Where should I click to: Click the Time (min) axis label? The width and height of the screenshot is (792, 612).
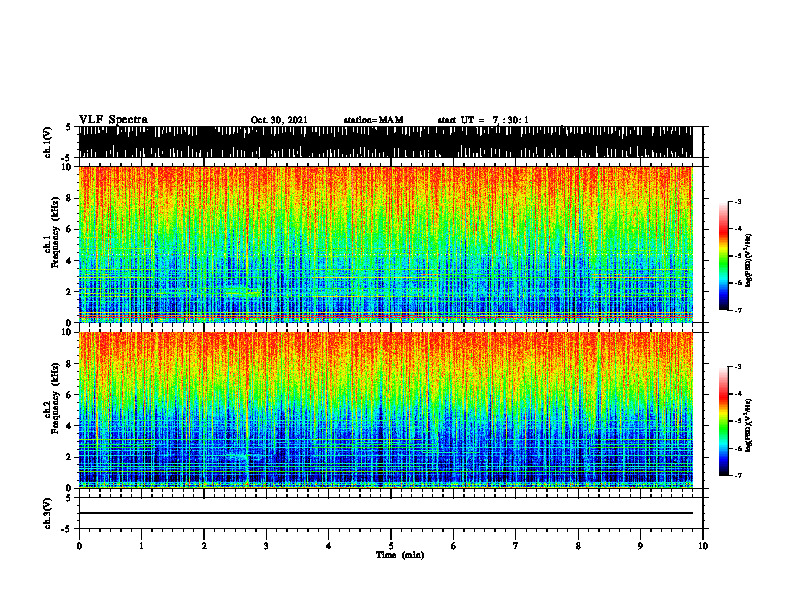pyautogui.click(x=400, y=555)
